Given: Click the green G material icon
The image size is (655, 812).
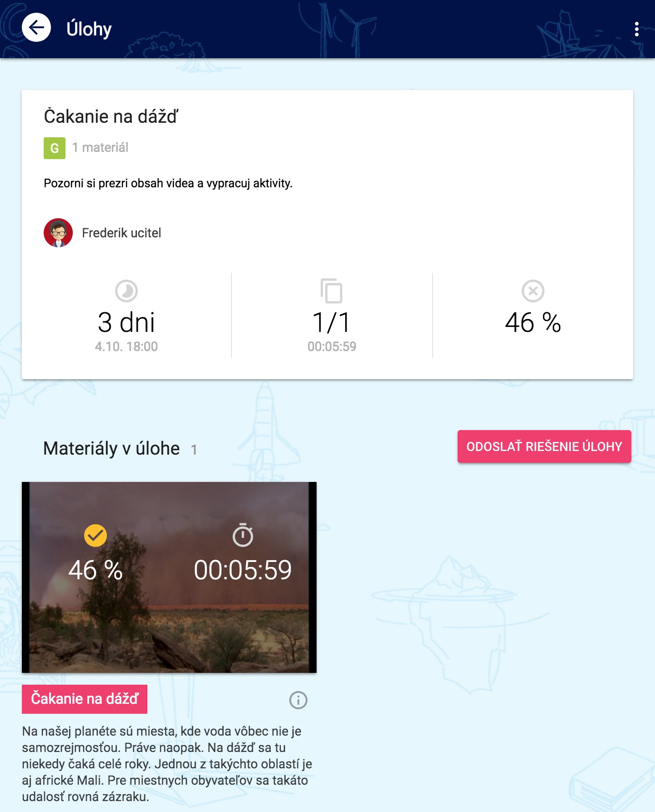Looking at the screenshot, I should (x=55, y=148).
